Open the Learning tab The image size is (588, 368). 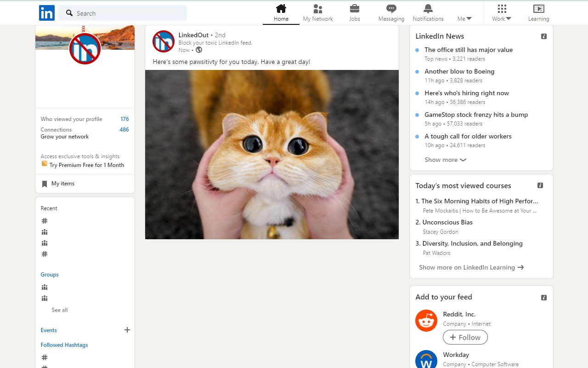tap(538, 13)
